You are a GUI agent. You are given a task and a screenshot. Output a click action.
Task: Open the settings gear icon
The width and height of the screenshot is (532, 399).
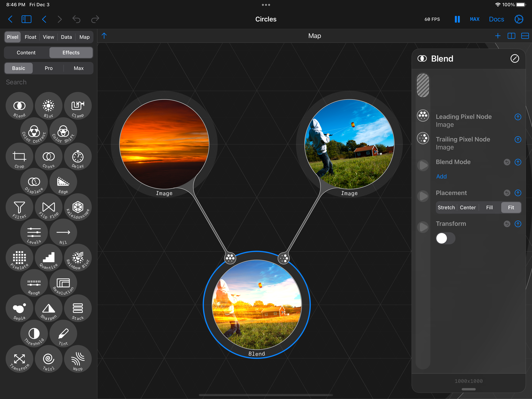click(x=519, y=19)
